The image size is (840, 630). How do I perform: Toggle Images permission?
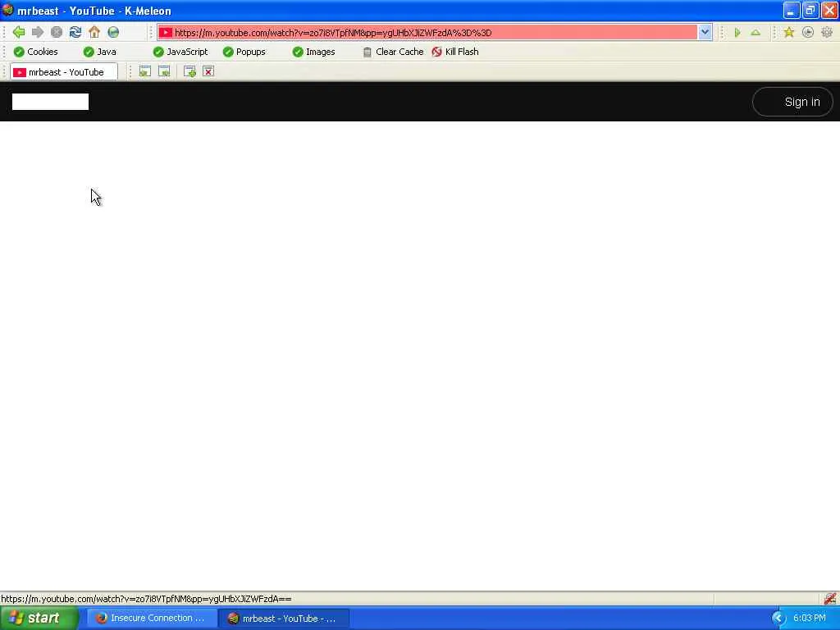click(x=314, y=52)
